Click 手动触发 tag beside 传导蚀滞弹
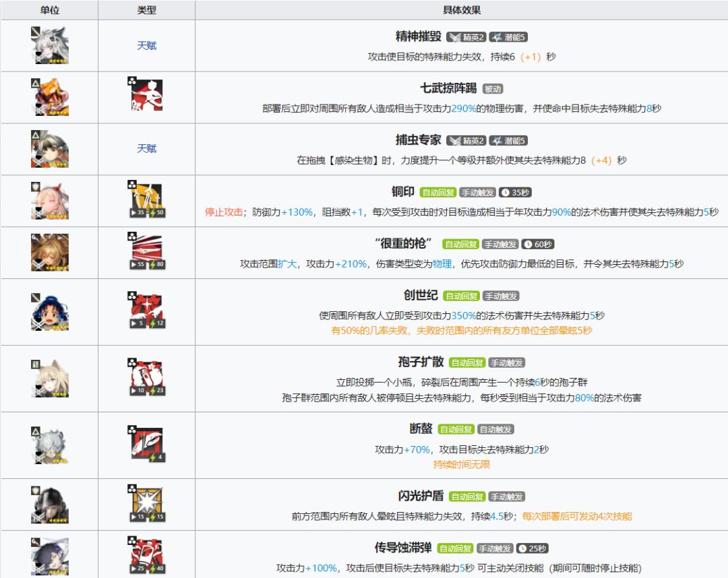Image resolution: width=728 pixels, height=578 pixels. point(495,548)
